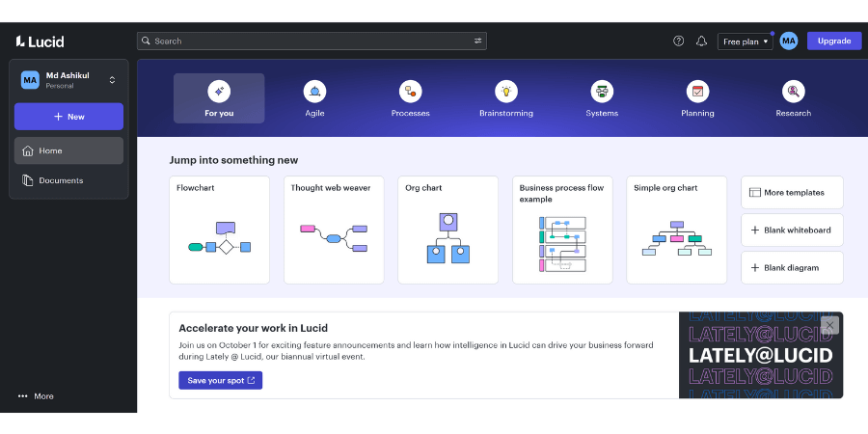Open More templates

[792, 193]
